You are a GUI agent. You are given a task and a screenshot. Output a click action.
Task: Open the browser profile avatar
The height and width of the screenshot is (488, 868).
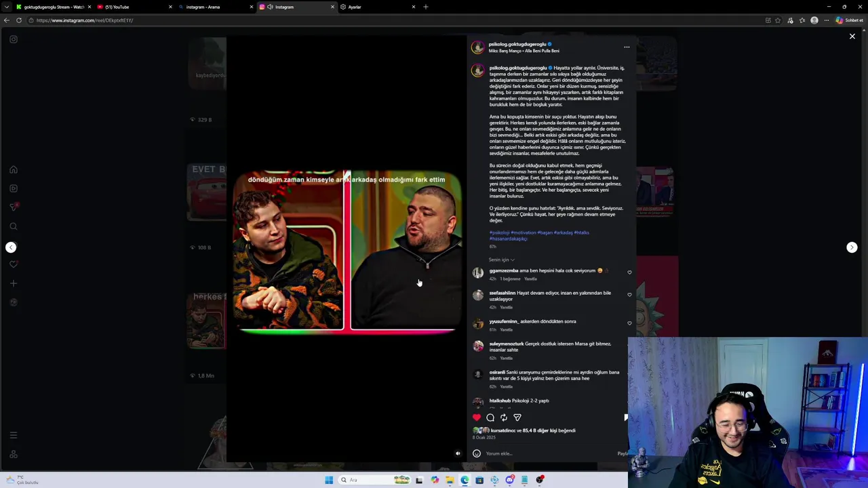[814, 20]
